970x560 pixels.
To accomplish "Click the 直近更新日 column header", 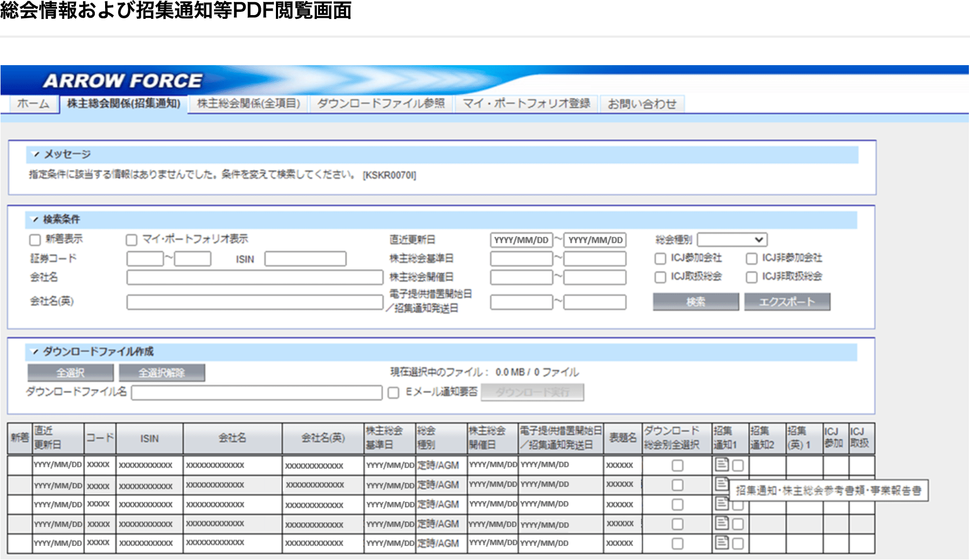I will click(x=58, y=438).
